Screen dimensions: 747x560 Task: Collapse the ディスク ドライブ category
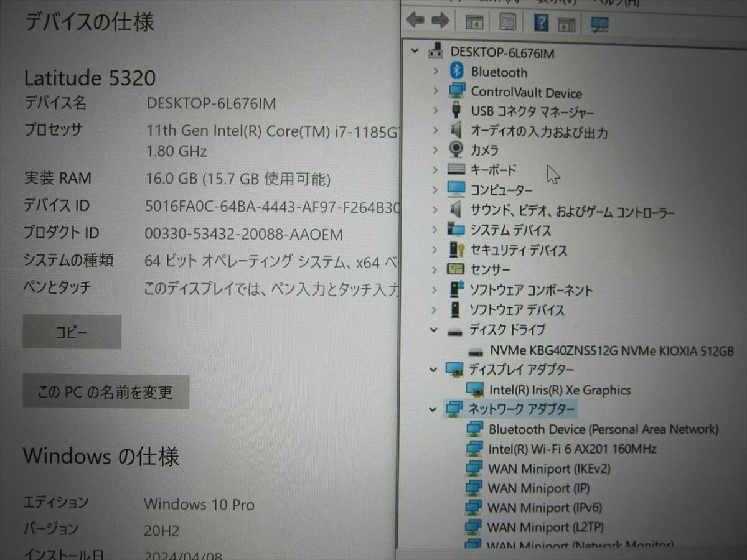(x=433, y=330)
